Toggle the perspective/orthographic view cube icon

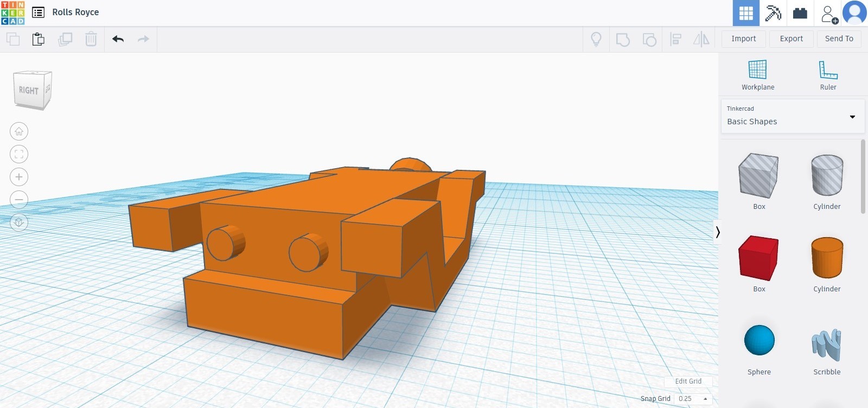(19, 222)
